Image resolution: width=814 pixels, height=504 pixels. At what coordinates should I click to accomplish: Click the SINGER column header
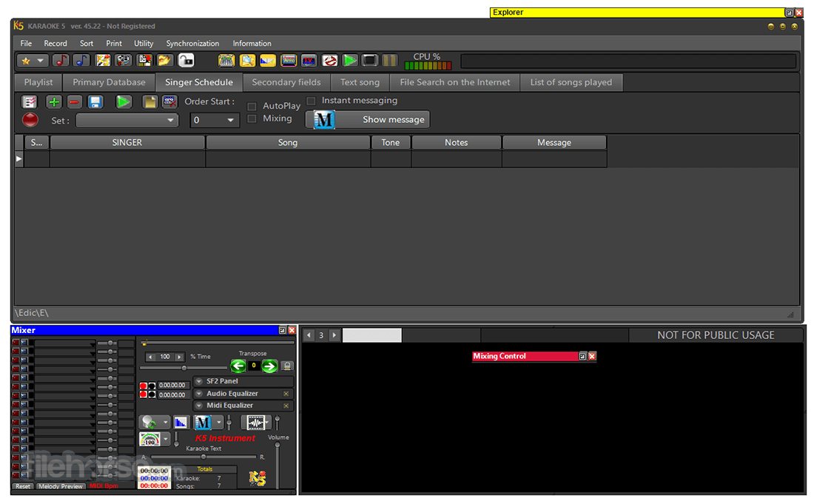[127, 143]
